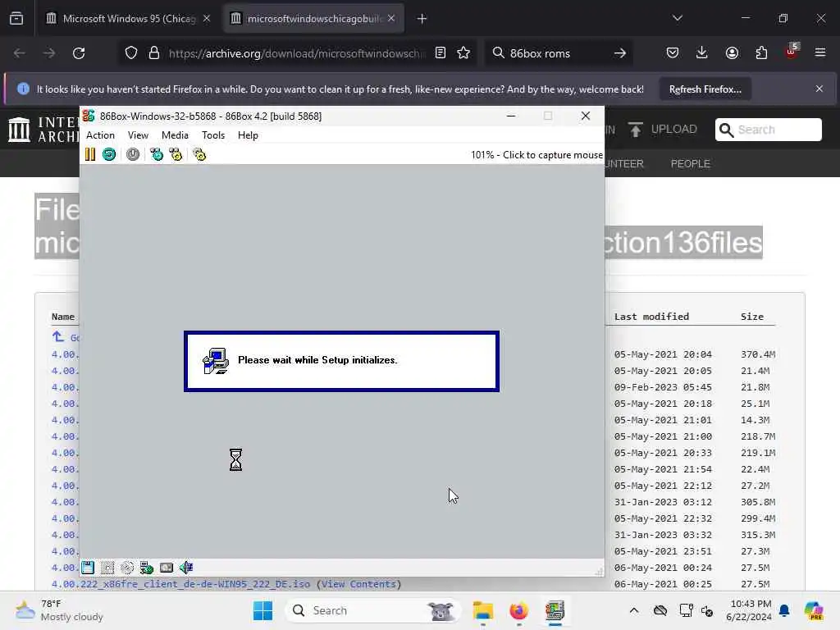The image size is (840, 630).
Task: Open the Media menu in 86Box
Action: (175, 135)
